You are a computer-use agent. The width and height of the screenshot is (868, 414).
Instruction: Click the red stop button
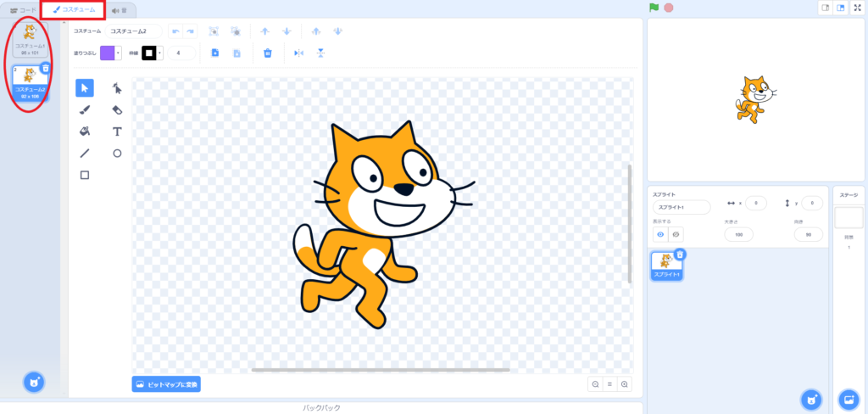coord(669,8)
